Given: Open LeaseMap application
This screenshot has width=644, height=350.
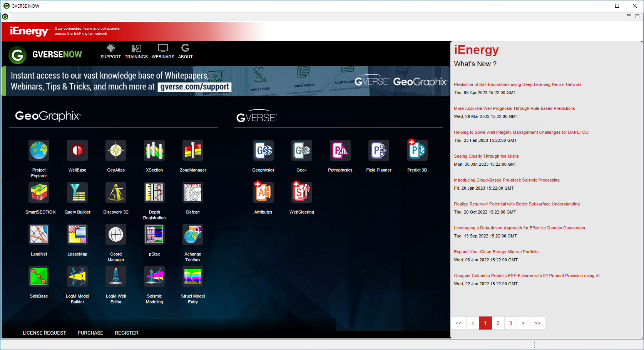Looking at the screenshot, I should (77, 234).
